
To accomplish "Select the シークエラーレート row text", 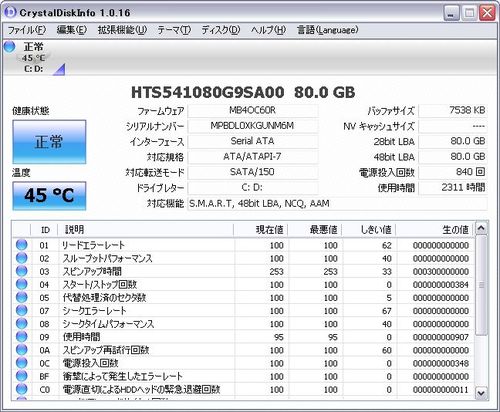I will 94,311.
